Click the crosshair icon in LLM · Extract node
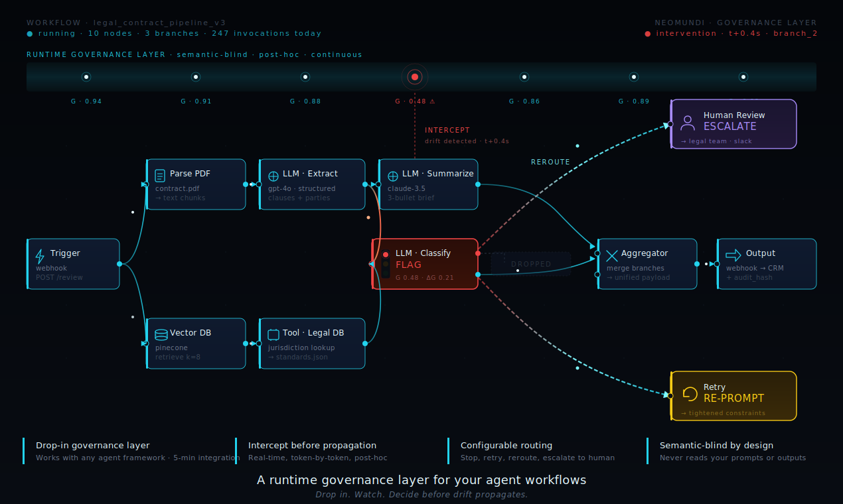 click(273, 176)
